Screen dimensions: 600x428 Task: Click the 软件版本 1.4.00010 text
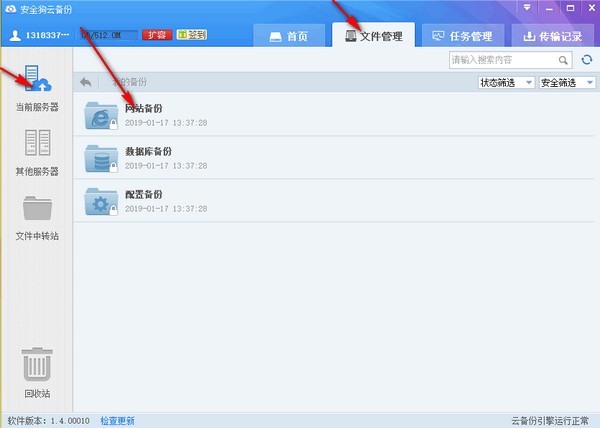pos(49,421)
